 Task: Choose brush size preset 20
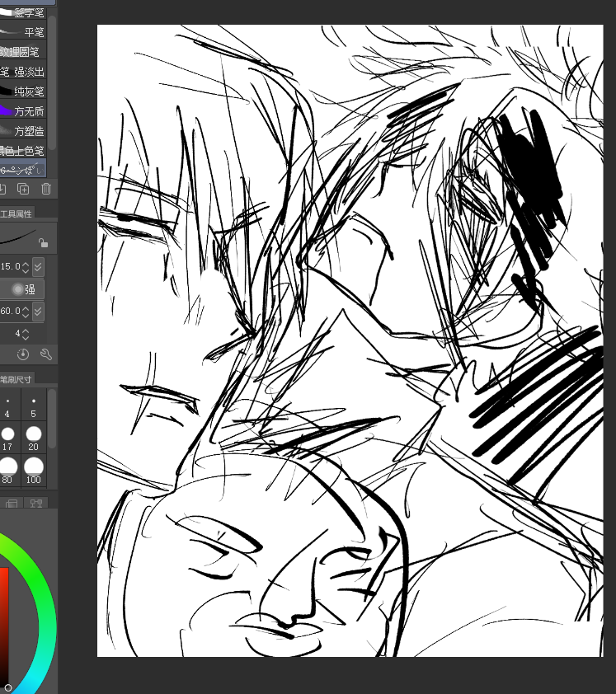(x=33, y=438)
